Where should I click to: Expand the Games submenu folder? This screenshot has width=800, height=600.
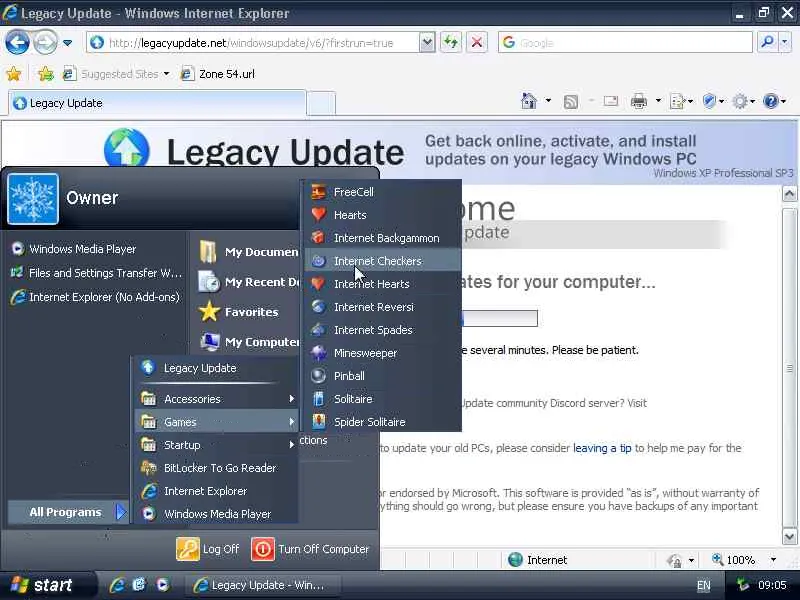point(217,421)
